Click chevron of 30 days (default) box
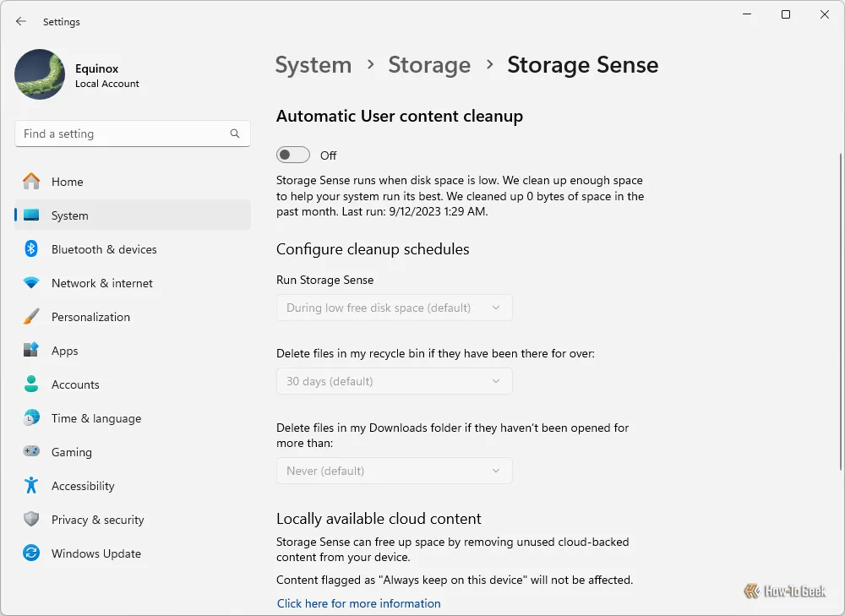Viewport: 845px width, 616px height. click(x=496, y=382)
